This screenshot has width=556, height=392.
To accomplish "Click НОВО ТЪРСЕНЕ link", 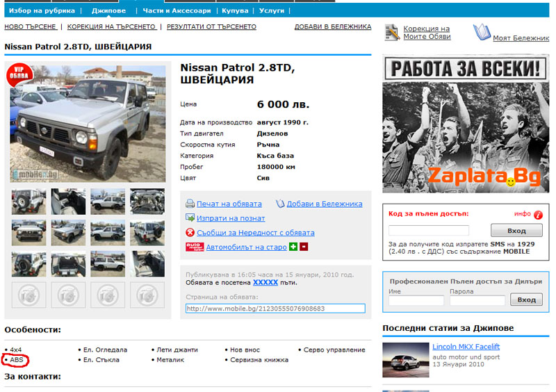I will coord(30,26).
